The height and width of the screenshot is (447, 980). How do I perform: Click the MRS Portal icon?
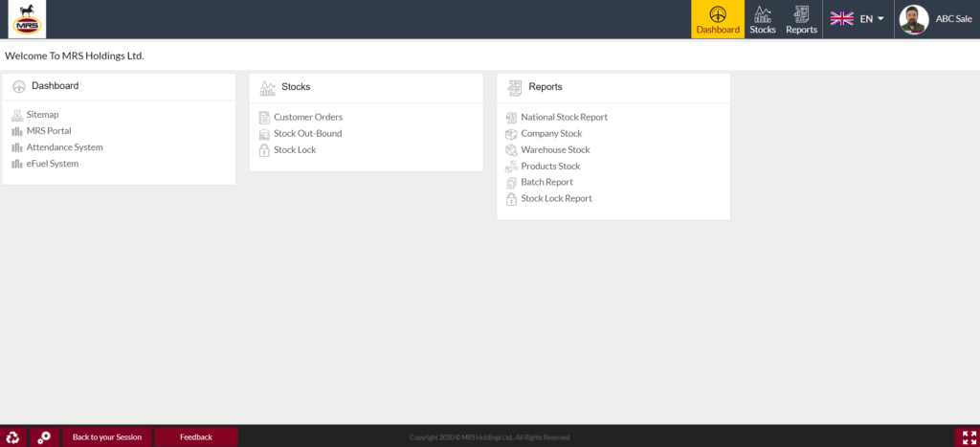[x=17, y=131]
